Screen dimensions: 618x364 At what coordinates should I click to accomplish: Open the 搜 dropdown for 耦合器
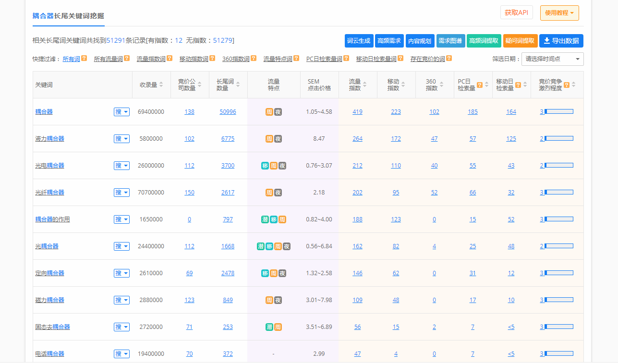coord(121,112)
